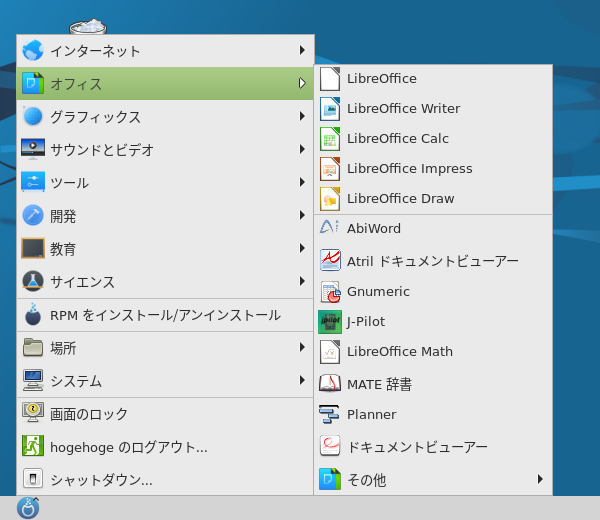The width and height of the screenshot is (600, 520).
Task: Click the logout running-man icon
Action: pyautogui.click(x=33, y=446)
